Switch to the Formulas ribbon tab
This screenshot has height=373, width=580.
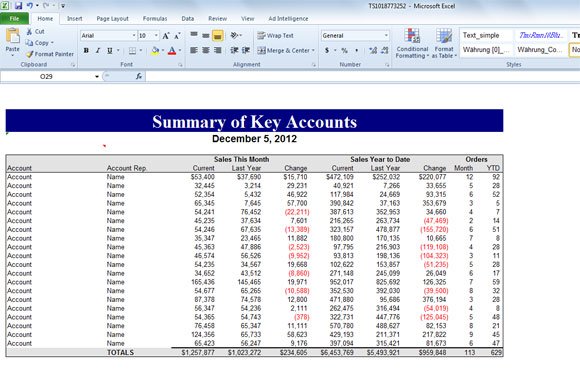click(155, 19)
